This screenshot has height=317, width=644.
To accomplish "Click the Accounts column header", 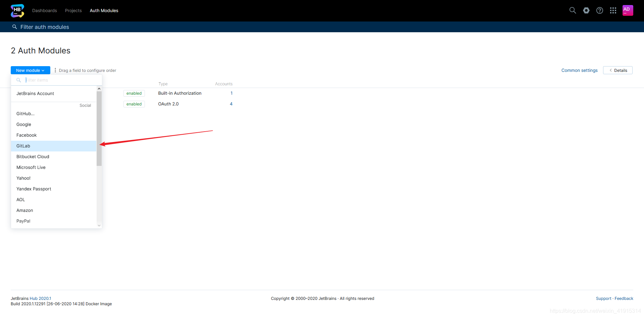I will (x=224, y=84).
